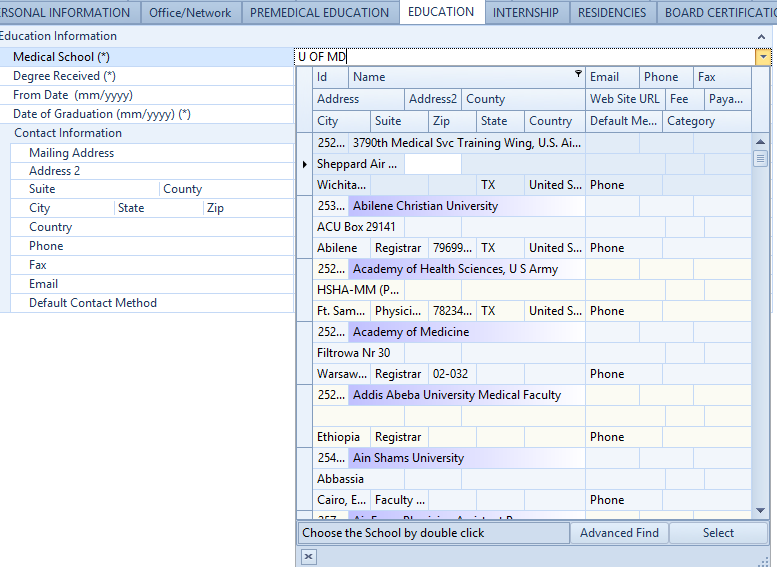Viewport: 777px width, 567px height.
Task: Click the City column header in grid
Action: click(x=341, y=121)
